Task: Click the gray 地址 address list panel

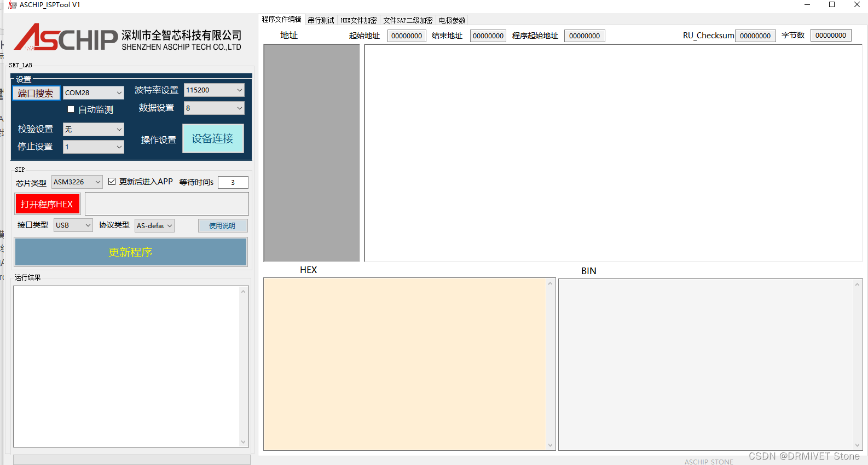Action: (311, 153)
